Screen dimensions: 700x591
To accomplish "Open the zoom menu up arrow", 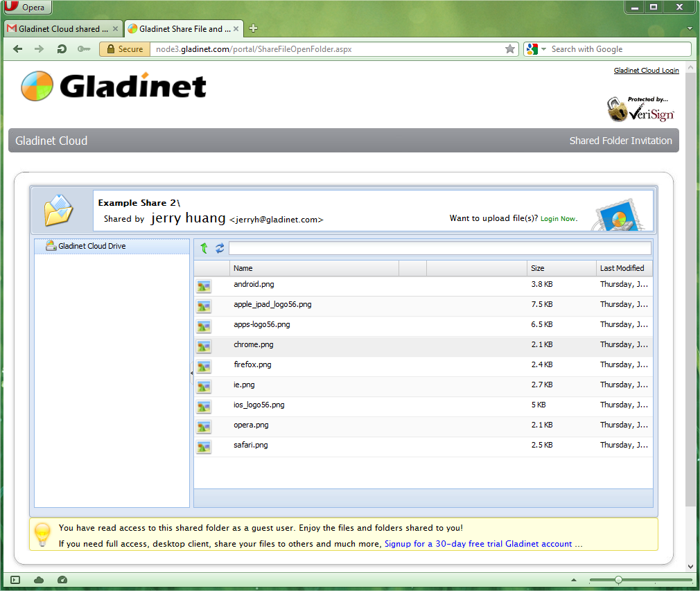I will (574, 580).
